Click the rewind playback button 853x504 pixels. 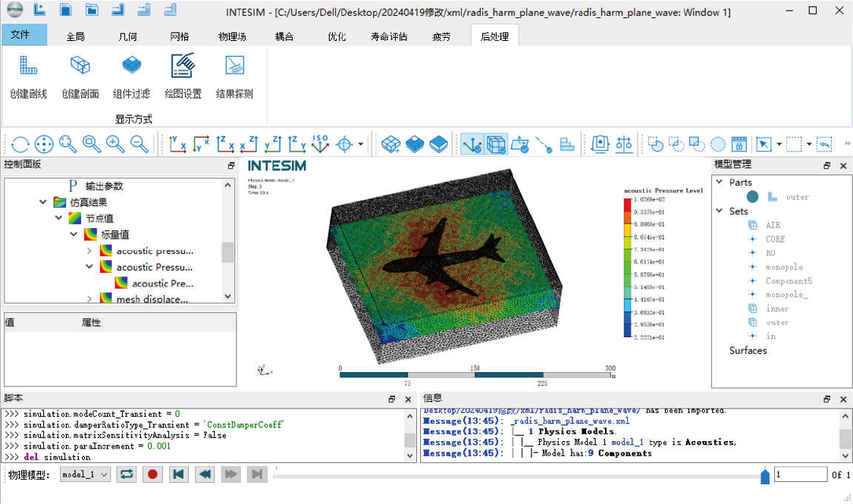(205, 474)
